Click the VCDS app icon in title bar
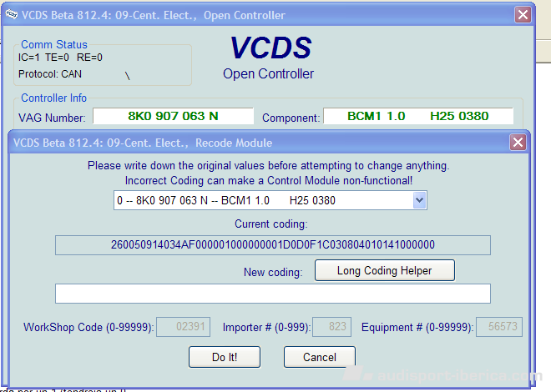The width and height of the screenshot is (551, 392). point(12,14)
